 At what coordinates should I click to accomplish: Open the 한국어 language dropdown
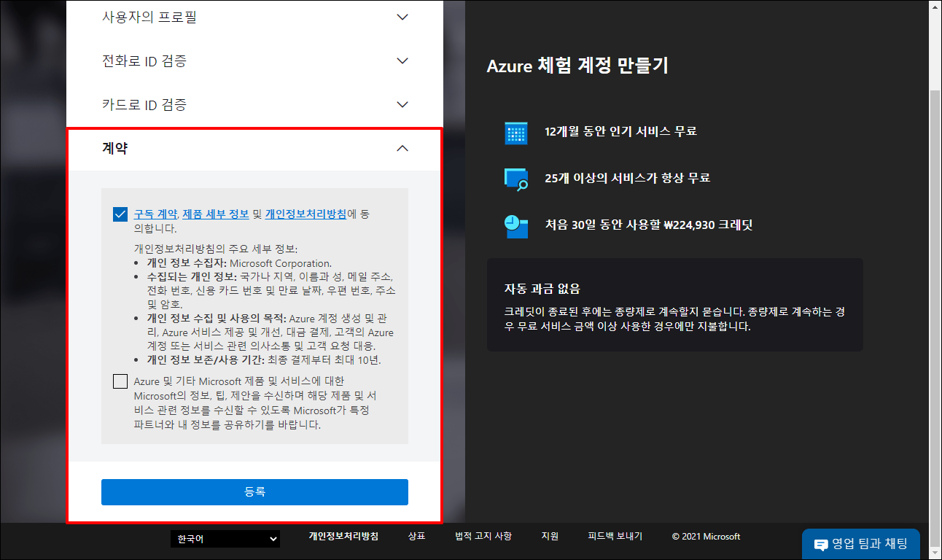click(x=225, y=539)
